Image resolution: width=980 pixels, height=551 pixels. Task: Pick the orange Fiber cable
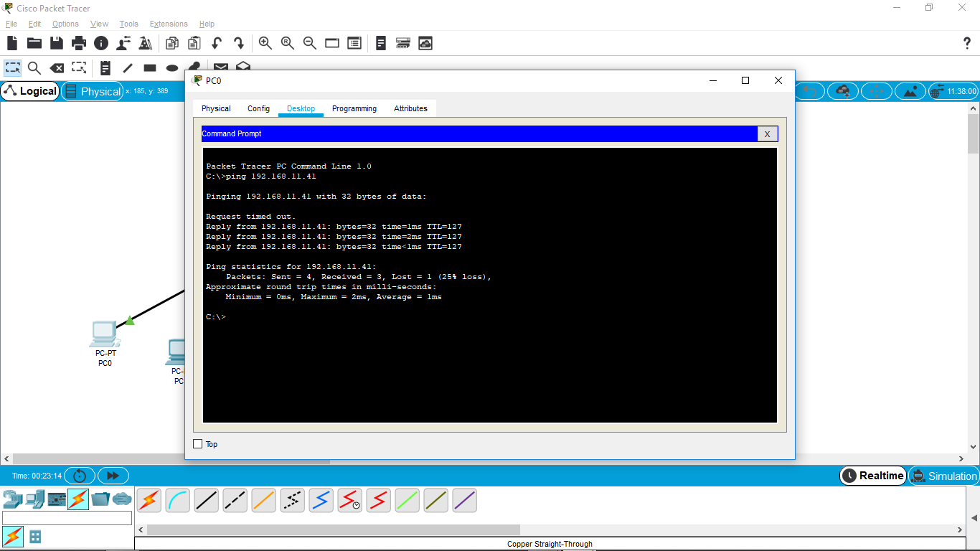pyautogui.click(x=264, y=500)
